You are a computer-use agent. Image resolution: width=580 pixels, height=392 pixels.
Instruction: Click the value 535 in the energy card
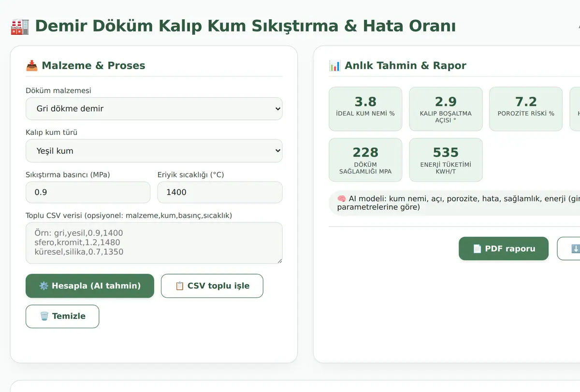(x=446, y=152)
